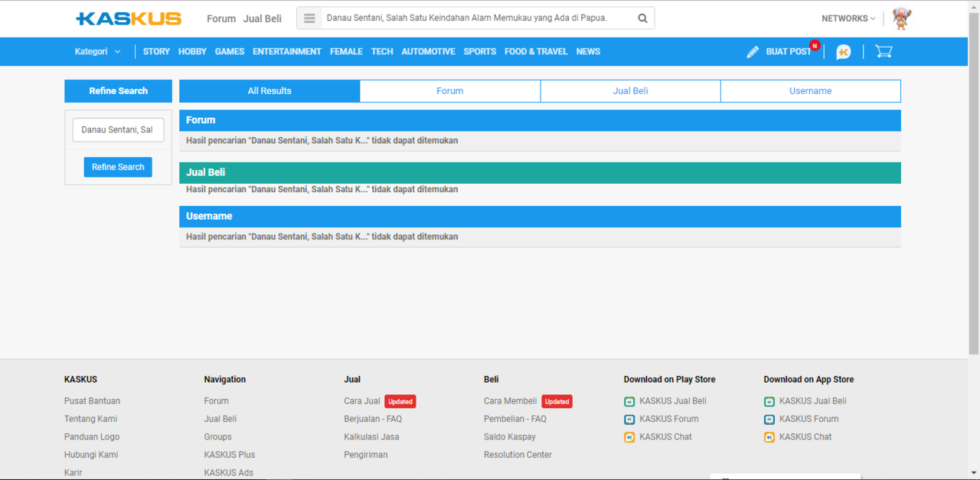This screenshot has width=980, height=480.
Task: Open Groups footer link
Action: [x=217, y=437]
